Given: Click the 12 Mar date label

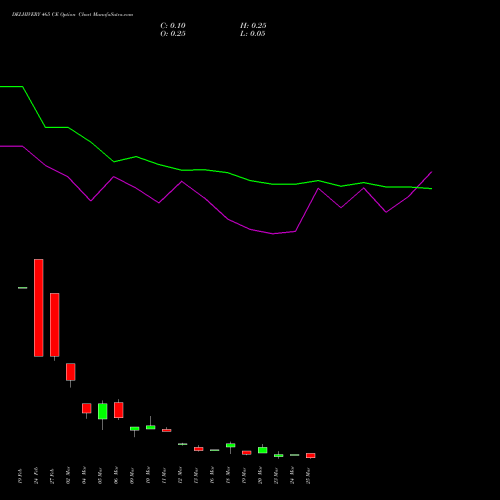Looking at the screenshot, I should (180, 476).
